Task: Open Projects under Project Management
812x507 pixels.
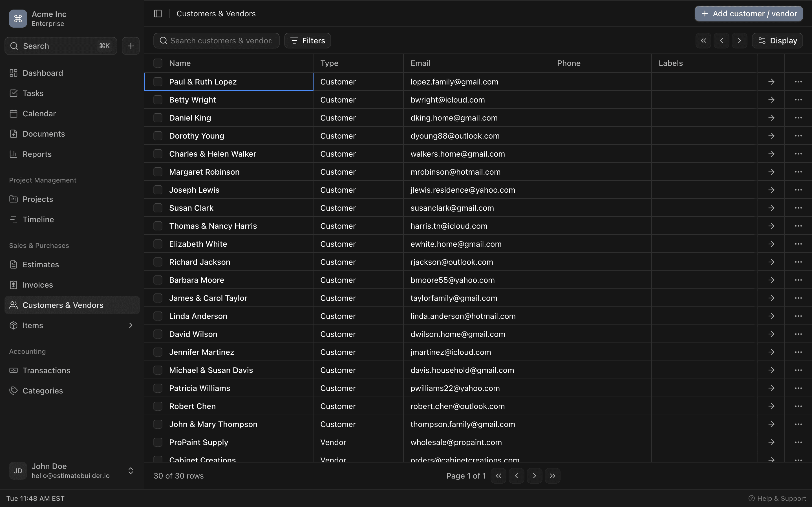Action: [x=37, y=199]
